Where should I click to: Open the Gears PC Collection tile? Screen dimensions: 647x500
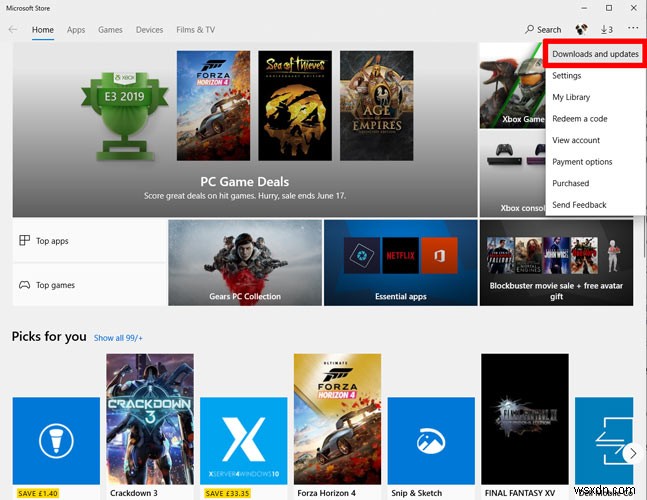(x=245, y=263)
